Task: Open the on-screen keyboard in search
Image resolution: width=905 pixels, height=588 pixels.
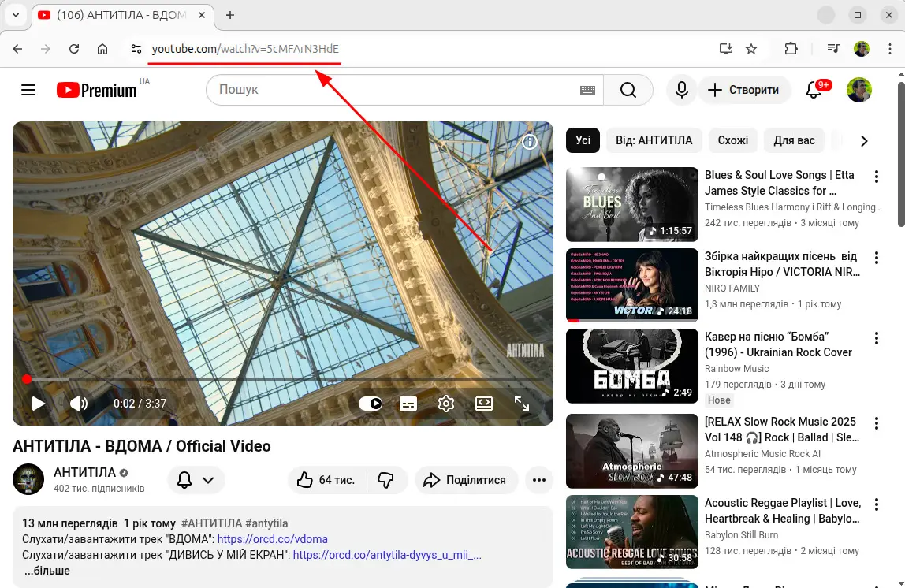Action: pos(587,90)
